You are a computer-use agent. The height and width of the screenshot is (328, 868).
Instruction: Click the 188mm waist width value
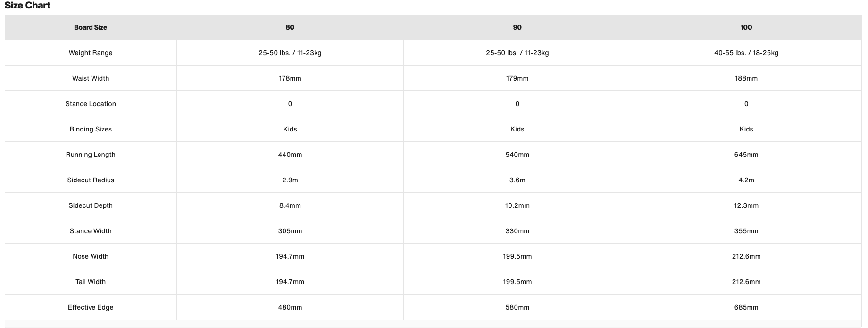click(746, 78)
